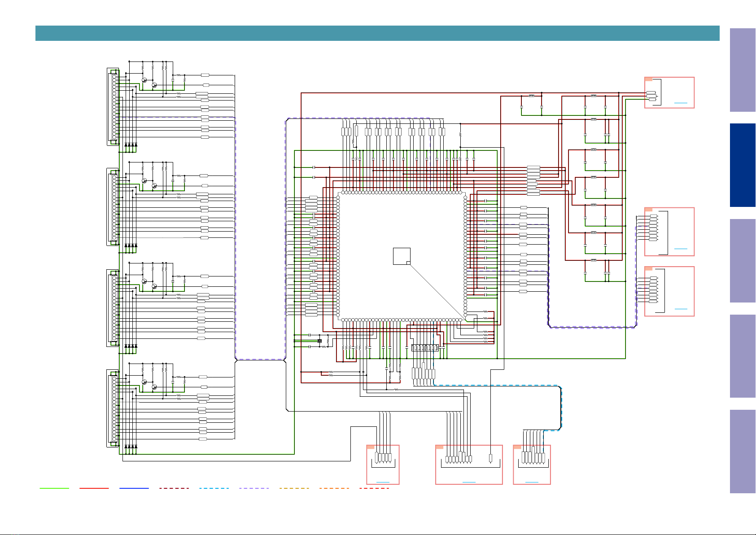Click the light blue dashed line in the legend
This screenshot has height=535, width=756.
214,488
